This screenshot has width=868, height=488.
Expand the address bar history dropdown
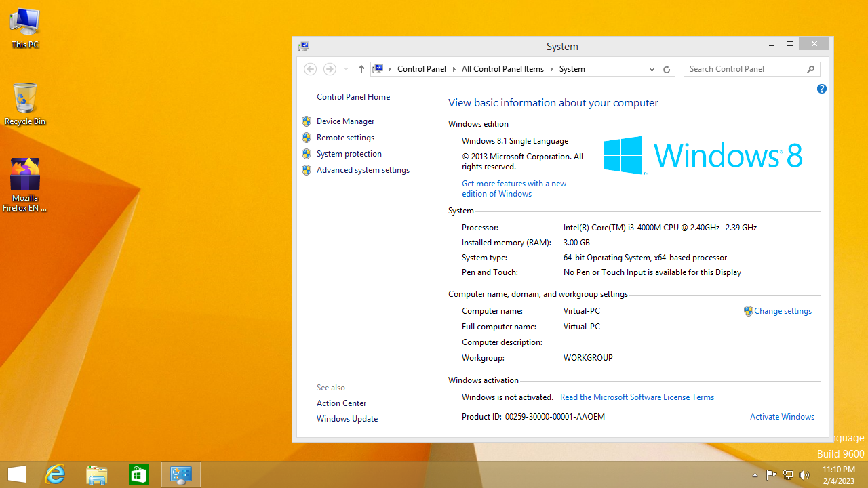(652, 69)
